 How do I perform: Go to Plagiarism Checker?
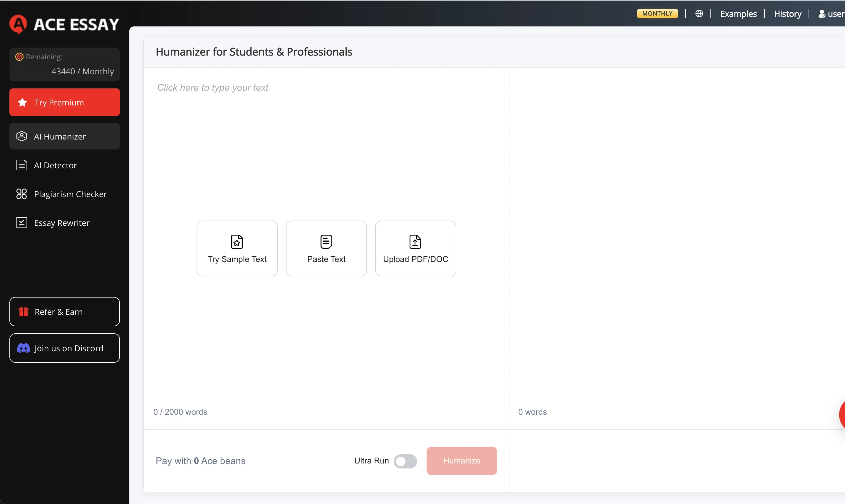pyautogui.click(x=65, y=194)
